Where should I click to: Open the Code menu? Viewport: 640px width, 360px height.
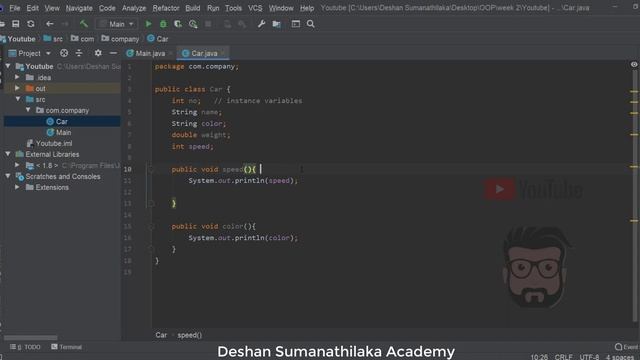click(107, 8)
